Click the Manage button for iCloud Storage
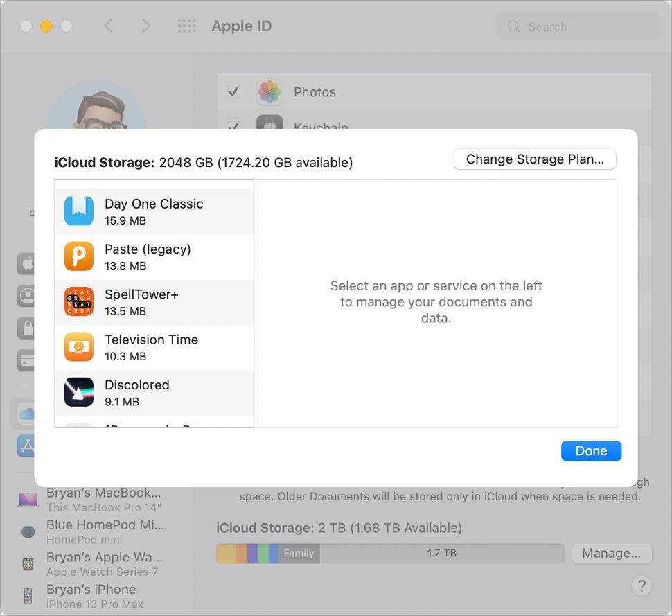Image resolution: width=672 pixels, height=616 pixels. click(612, 553)
